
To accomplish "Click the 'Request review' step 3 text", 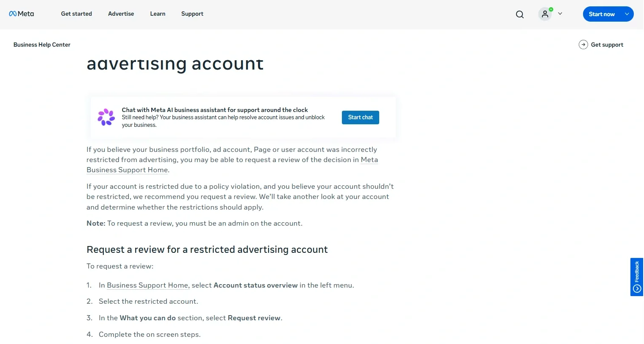I will point(254,318).
